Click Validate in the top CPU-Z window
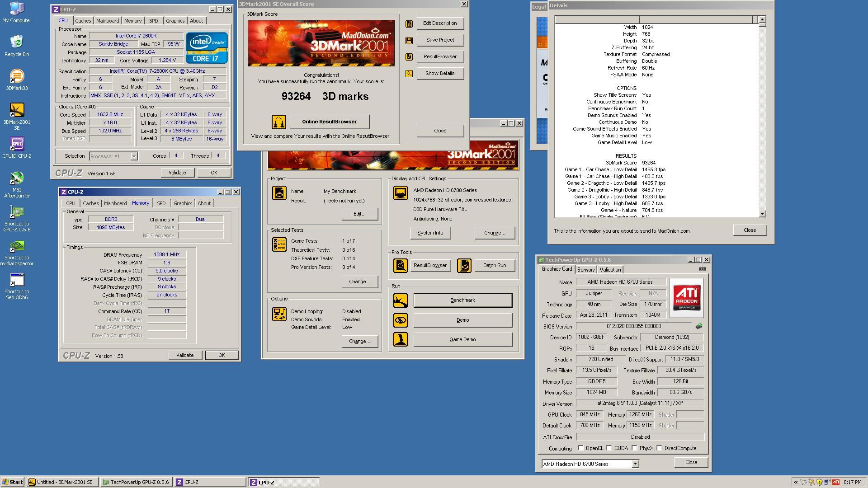868x488 pixels. 177,173
